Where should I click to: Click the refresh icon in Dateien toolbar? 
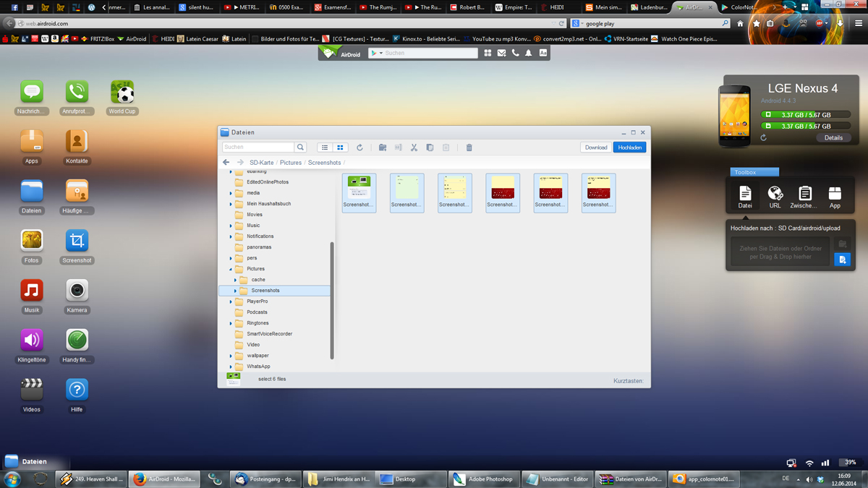tap(359, 147)
